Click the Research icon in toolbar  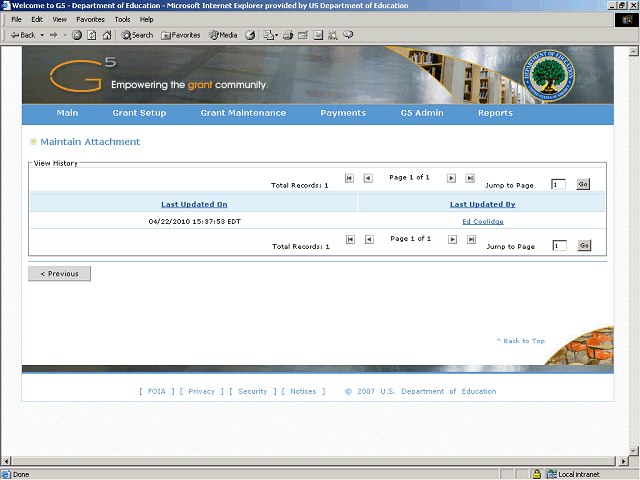pyautogui.click(x=333, y=35)
